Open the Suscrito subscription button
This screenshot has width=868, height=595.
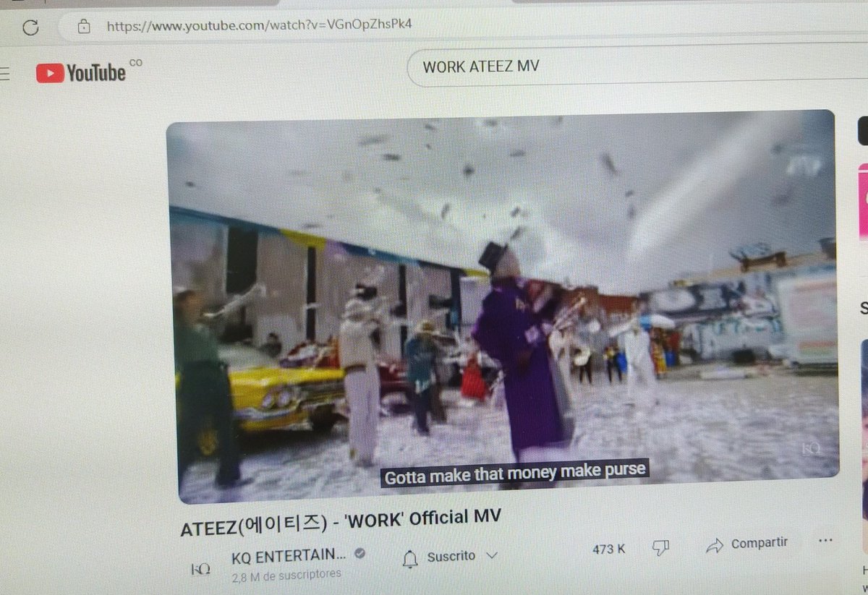[x=450, y=557]
